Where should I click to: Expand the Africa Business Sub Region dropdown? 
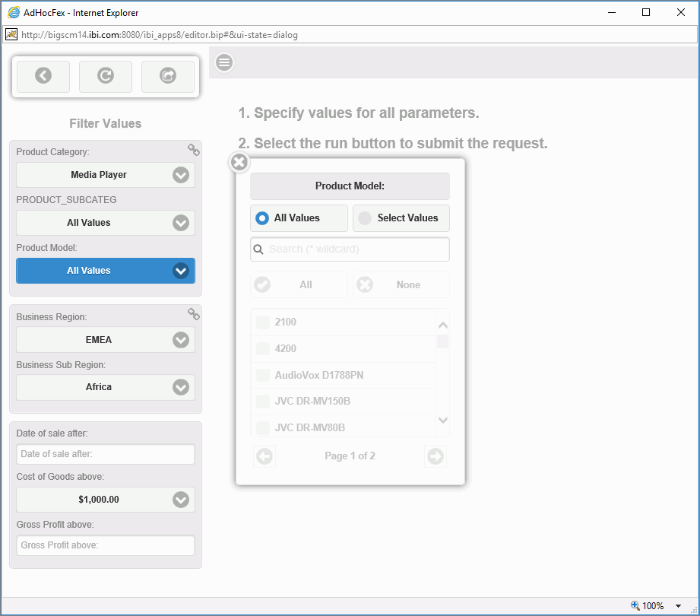coord(180,387)
